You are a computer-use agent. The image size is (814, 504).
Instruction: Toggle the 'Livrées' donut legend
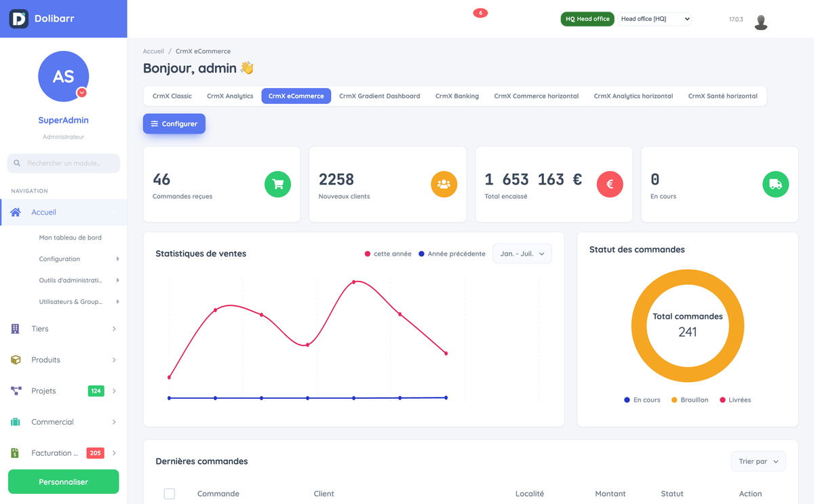click(x=735, y=400)
